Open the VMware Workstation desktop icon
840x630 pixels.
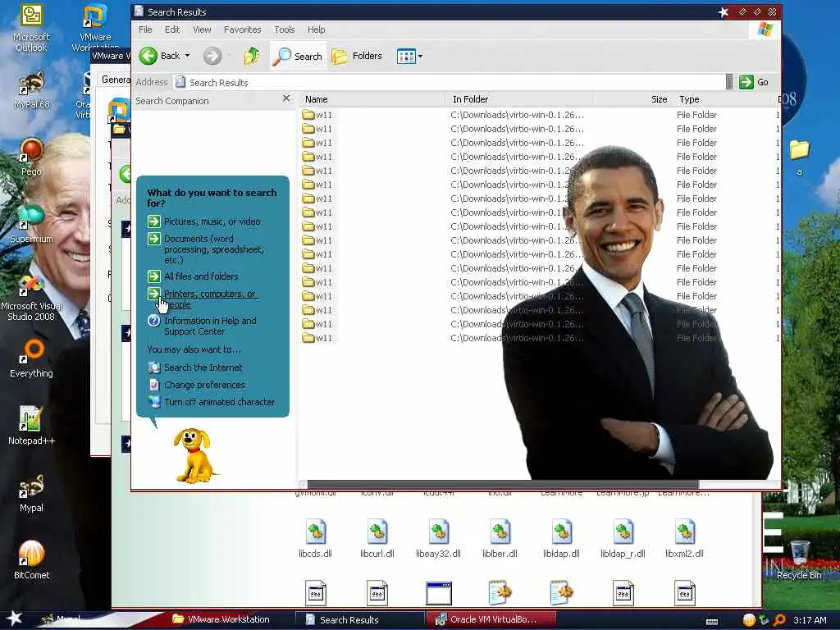95,28
